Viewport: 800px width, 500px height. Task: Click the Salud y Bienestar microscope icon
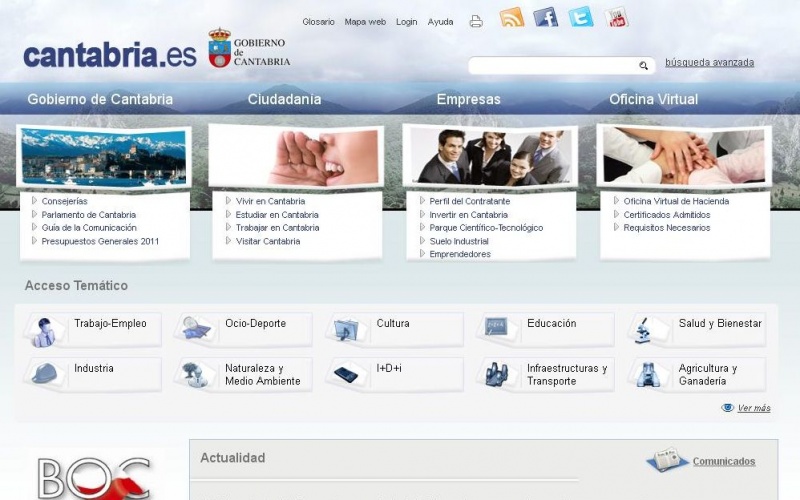643,329
